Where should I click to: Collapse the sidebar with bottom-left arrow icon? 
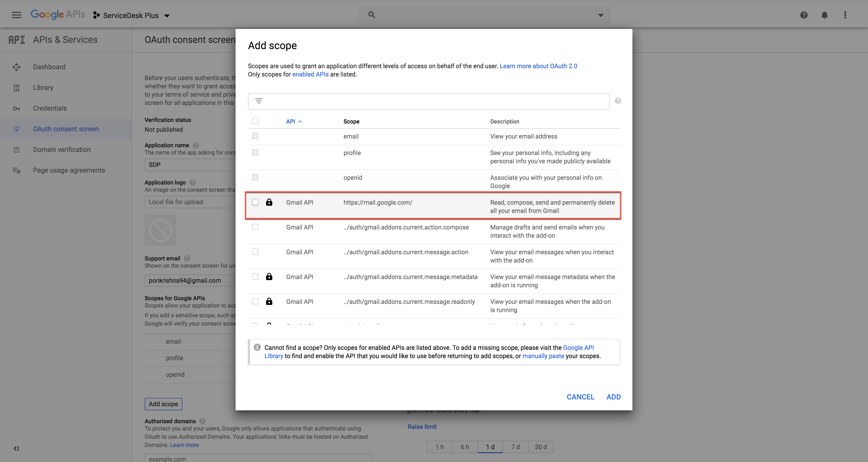(x=16, y=448)
